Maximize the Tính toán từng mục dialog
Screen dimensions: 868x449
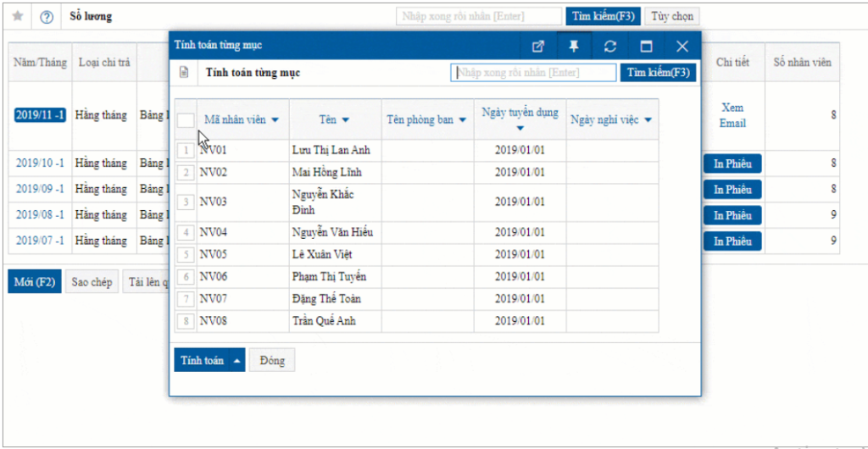point(646,46)
